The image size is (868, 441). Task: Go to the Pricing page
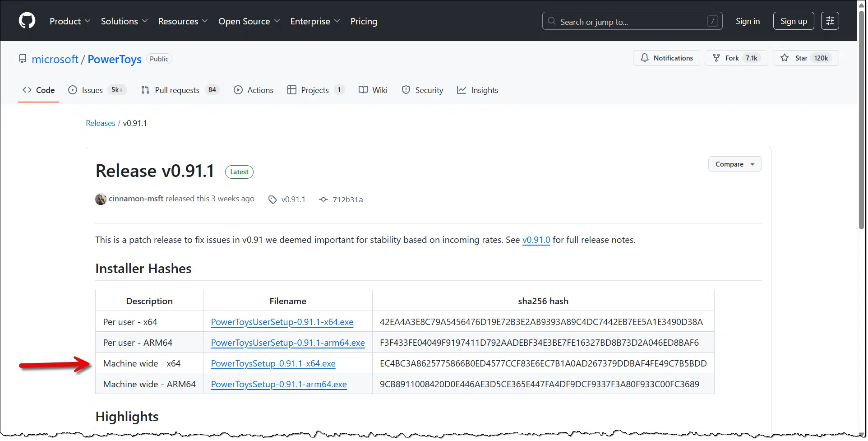click(364, 21)
